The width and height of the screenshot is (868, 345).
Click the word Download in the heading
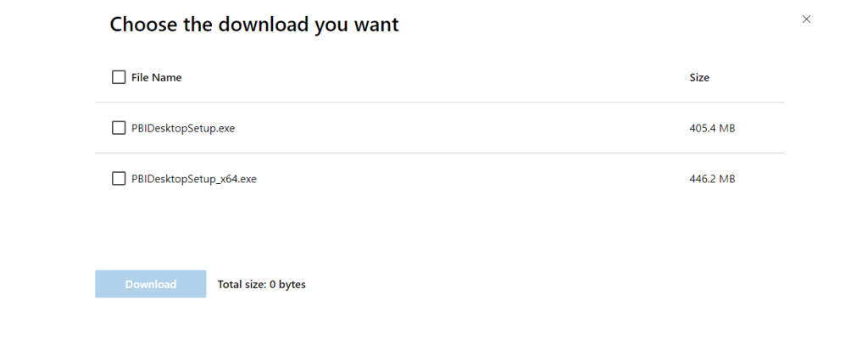264,25
